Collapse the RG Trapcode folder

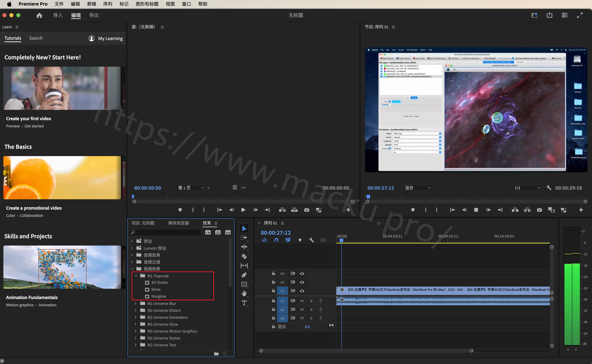pos(136,276)
